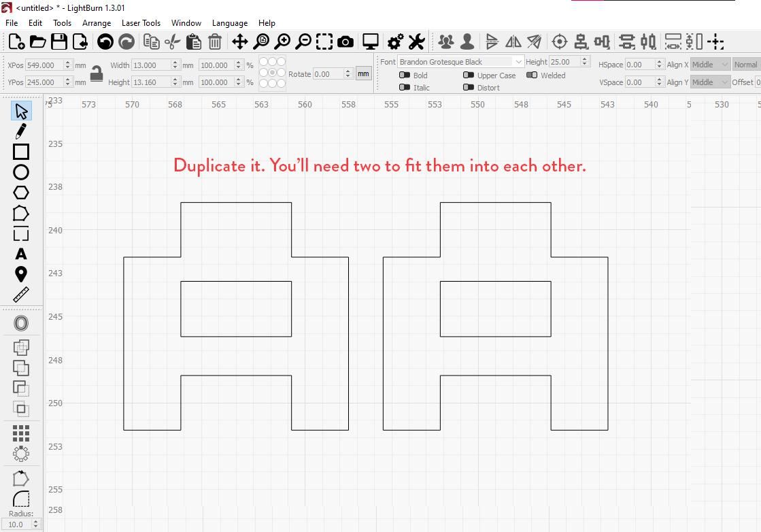Pick the Measure tool
The height and width of the screenshot is (532, 761).
click(x=20, y=294)
